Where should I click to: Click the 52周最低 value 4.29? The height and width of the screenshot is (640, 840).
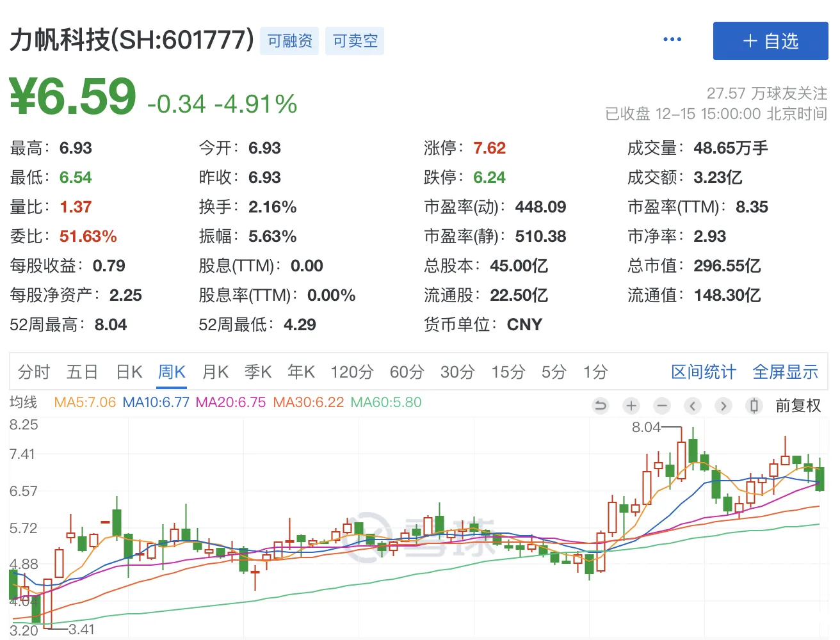(x=300, y=324)
